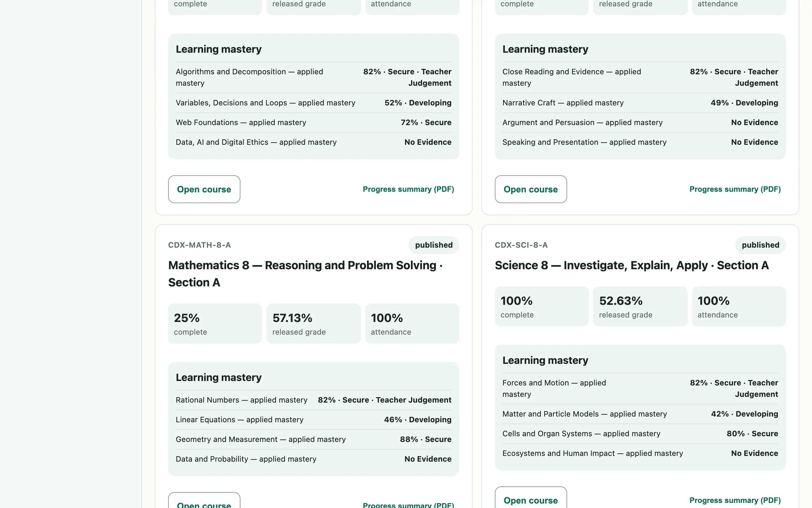This screenshot has height=508, width=812.
Task: Click the 42% · Developing value
Action: pyautogui.click(x=744, y=414)
